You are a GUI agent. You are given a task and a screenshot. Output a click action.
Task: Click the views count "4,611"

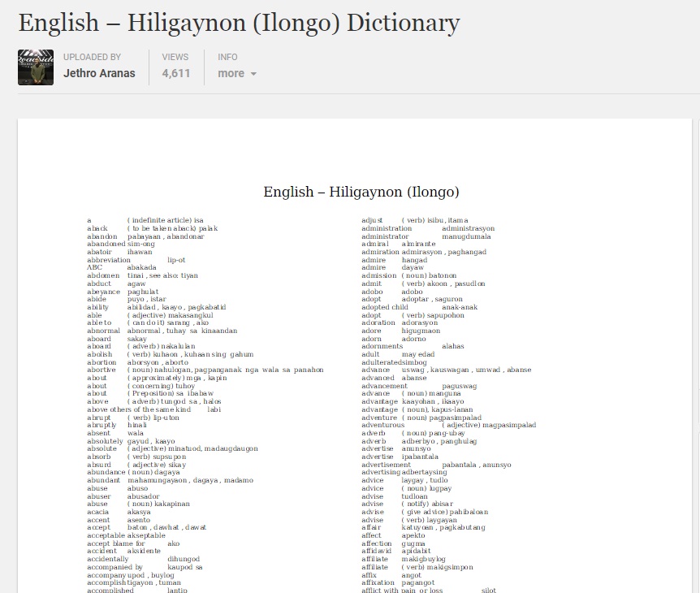(x=176, y=72)
